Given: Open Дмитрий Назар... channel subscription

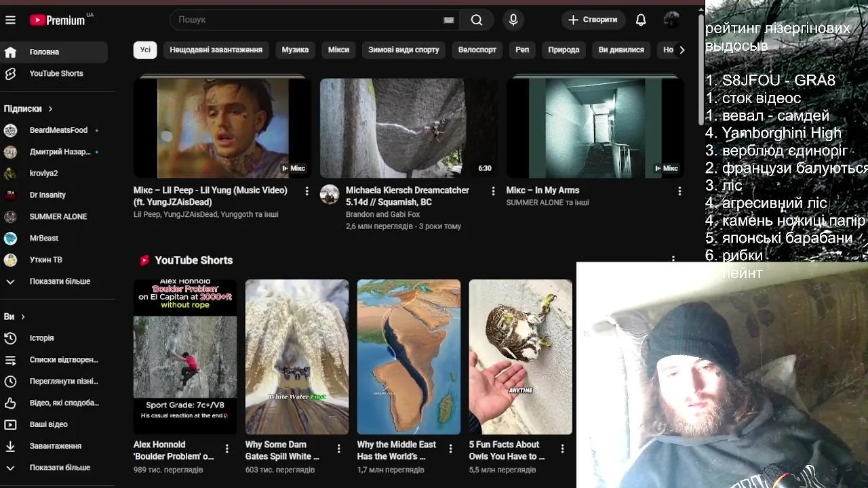Looking at the screenshot, I should point(54,152).
